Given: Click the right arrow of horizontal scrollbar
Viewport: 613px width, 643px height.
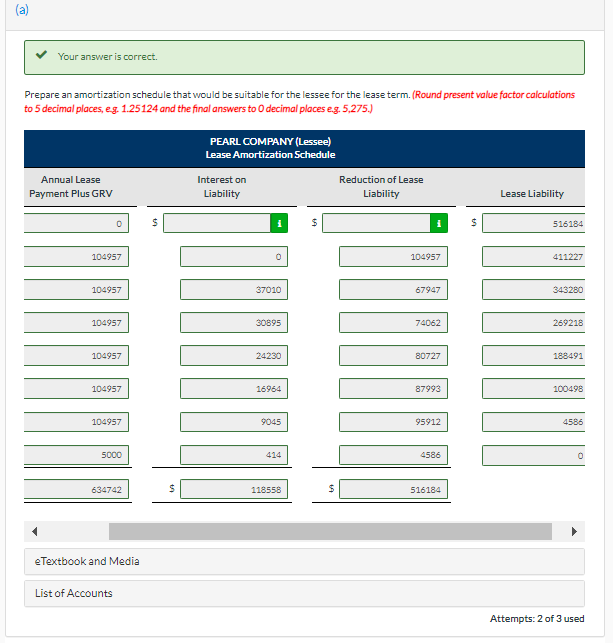Looking at the screenshot, I should 574,531.
